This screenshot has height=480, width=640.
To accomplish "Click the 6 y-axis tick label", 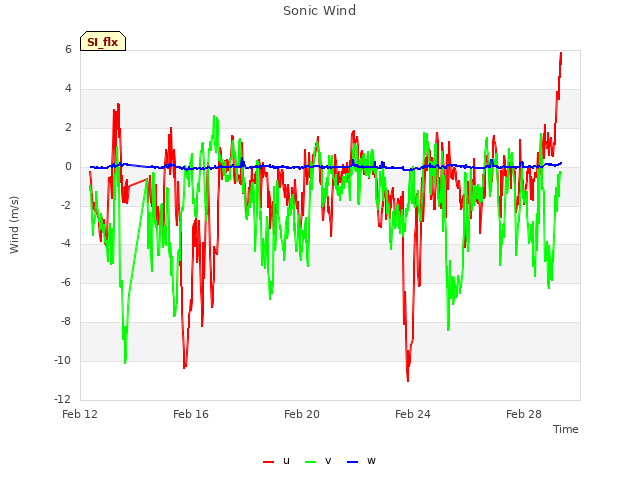I will tap(68, 49).
